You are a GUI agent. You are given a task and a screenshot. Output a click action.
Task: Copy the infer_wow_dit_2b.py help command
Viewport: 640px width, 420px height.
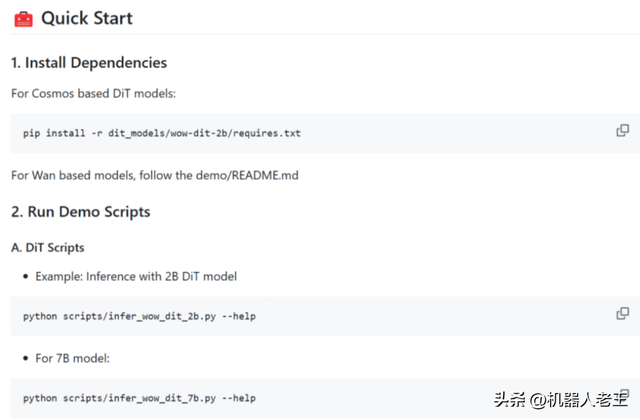(622, 314)
